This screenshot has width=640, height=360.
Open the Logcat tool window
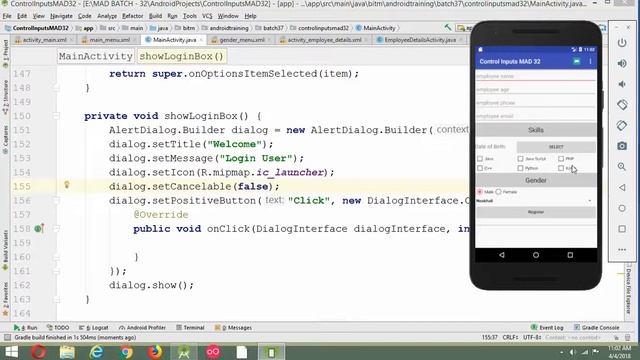click(94, 327)
